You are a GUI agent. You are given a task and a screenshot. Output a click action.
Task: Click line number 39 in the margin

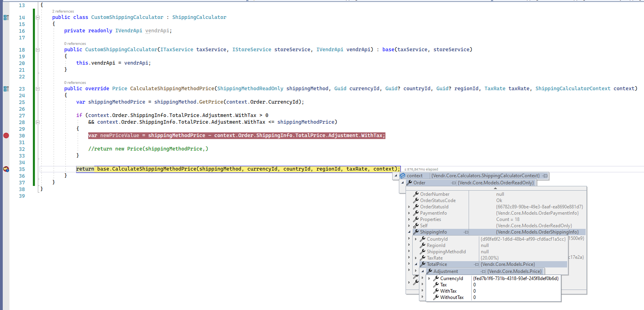tap(22, 196)
